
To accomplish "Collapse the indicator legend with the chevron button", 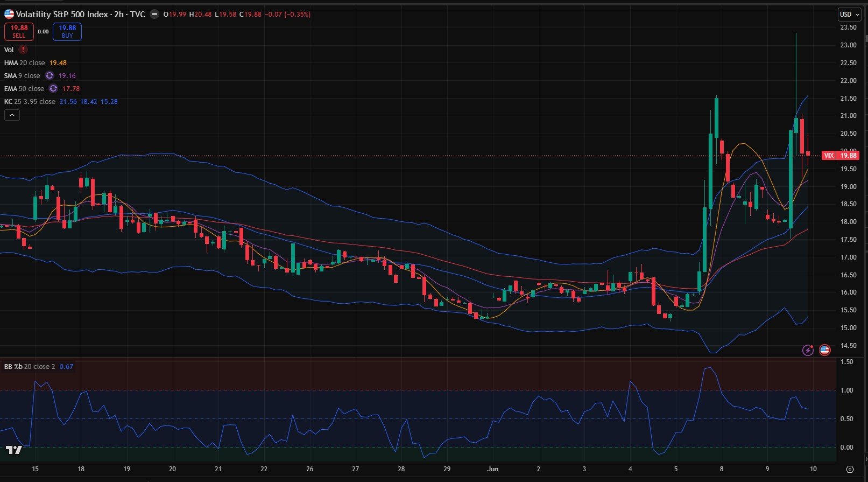I will [12, 115].
